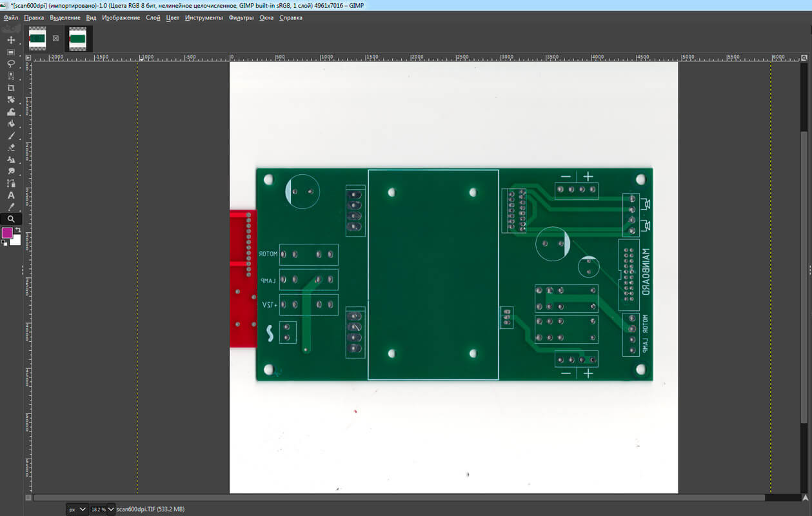Switch to the second image thumbnail tab

[x=78, y=39]
